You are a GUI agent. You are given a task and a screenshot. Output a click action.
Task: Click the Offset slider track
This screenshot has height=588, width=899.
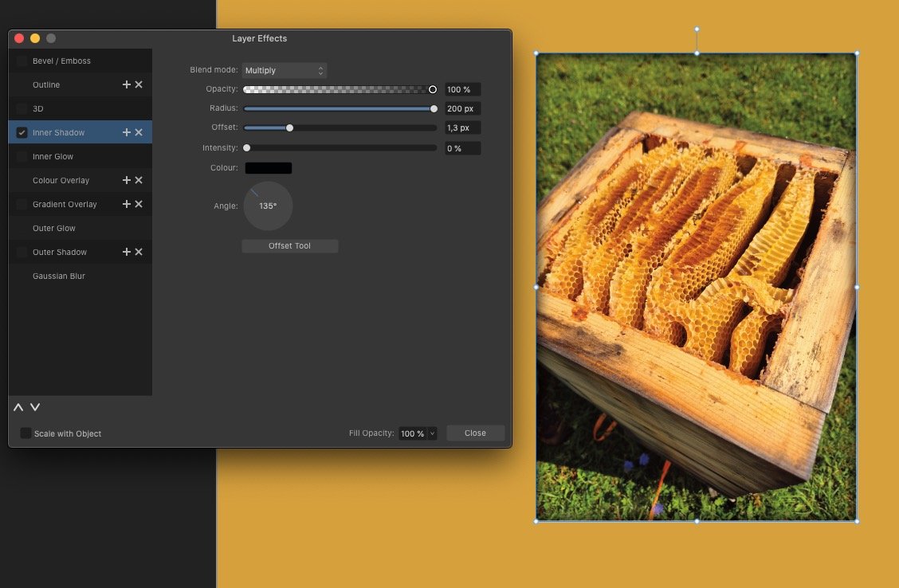340,127
